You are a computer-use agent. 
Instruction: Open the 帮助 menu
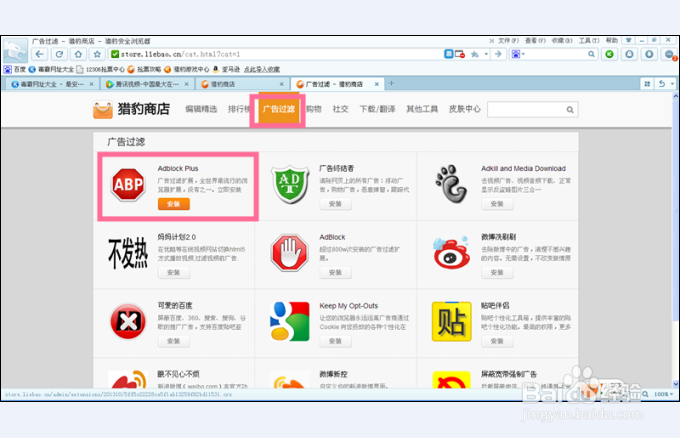click(612, 41)
